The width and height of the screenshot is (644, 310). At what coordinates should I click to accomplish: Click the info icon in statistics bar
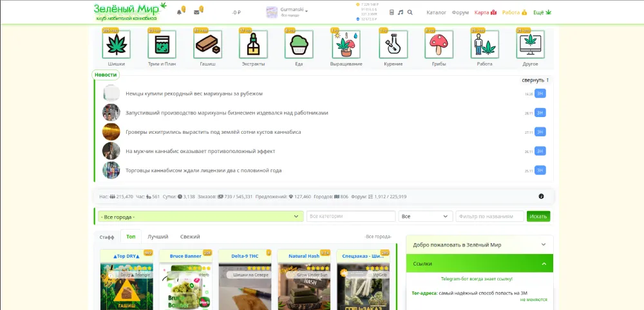(x=541, y=196)
